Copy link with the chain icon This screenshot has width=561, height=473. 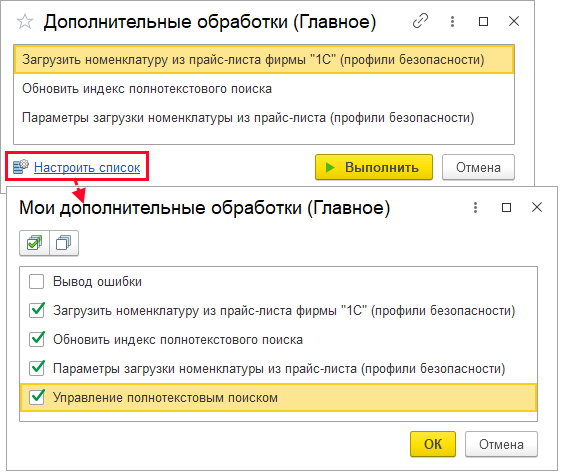(x=420, y=21)
